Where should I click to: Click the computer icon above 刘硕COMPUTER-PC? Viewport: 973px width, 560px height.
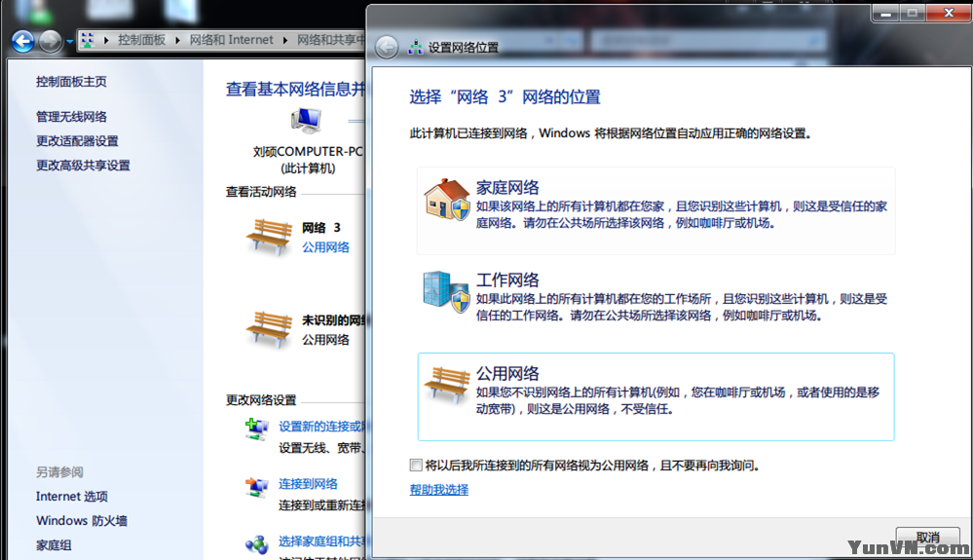pos(307,121)
